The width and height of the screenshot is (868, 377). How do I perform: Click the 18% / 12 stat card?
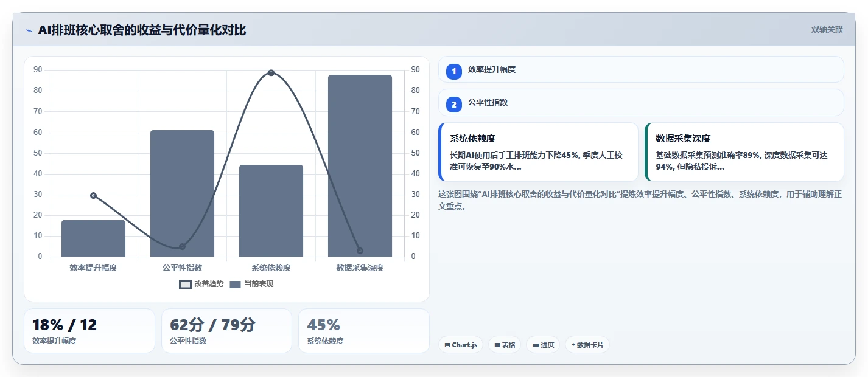click(89, 331)
